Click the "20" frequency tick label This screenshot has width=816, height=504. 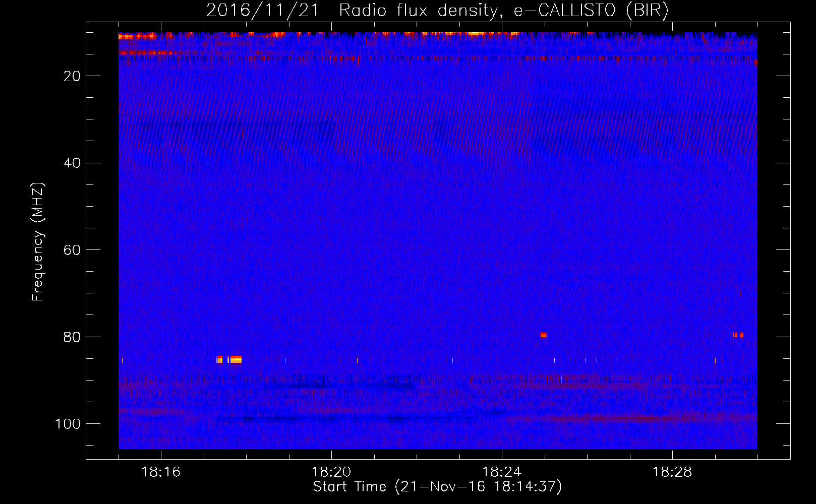pyautogui.click(x=73, y=76)
